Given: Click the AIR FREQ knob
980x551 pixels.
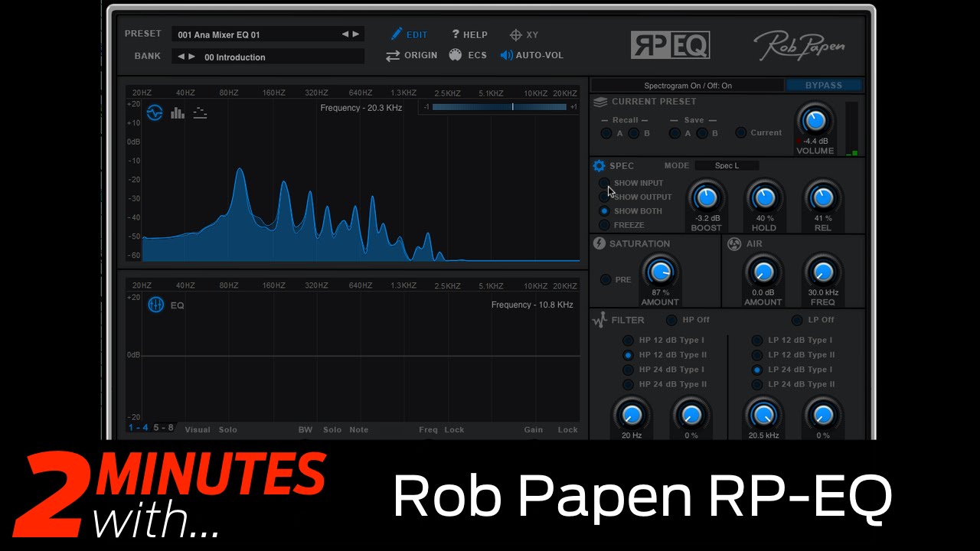Looking at the screenshot, I should [x=823, y=272].
